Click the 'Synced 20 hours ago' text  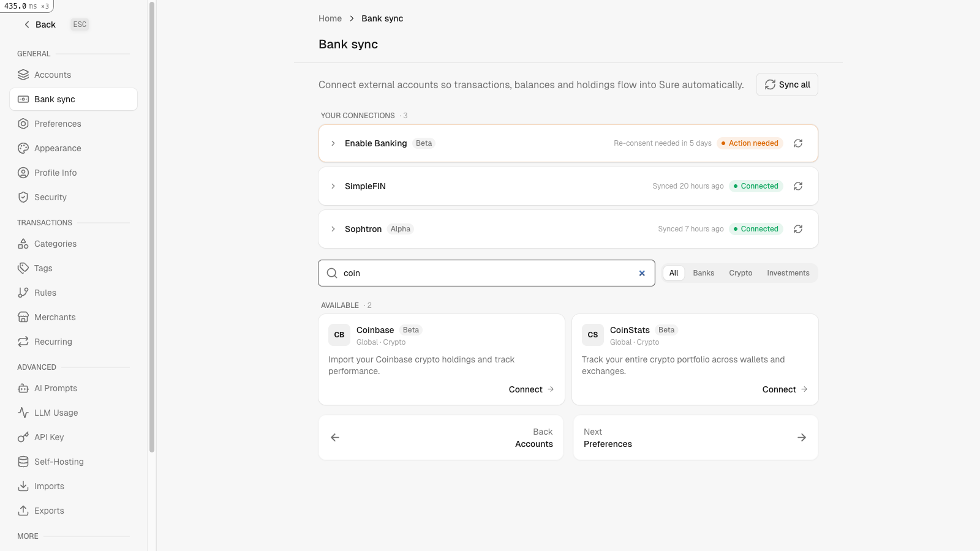(688, 186)
